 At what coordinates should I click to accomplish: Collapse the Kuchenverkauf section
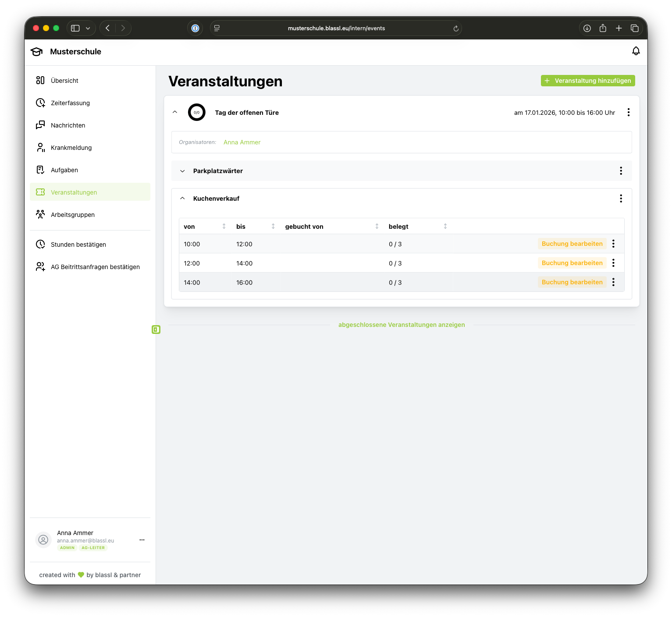coord(182,199)
